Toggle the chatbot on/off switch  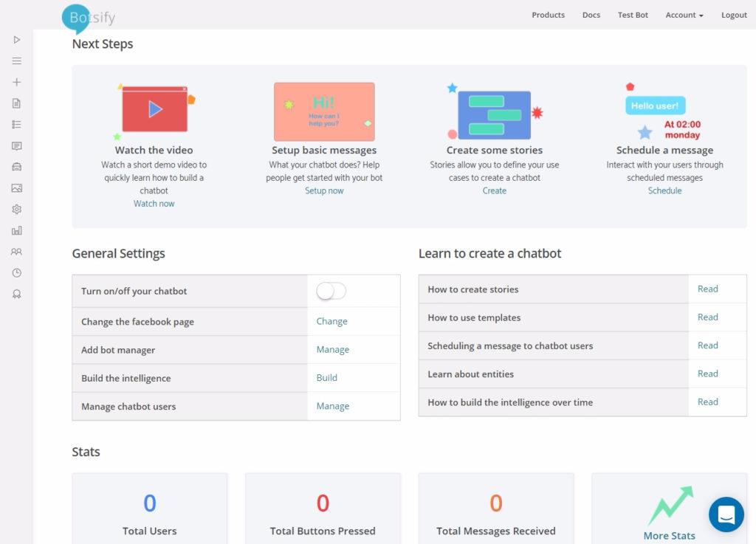pos(331,291)
